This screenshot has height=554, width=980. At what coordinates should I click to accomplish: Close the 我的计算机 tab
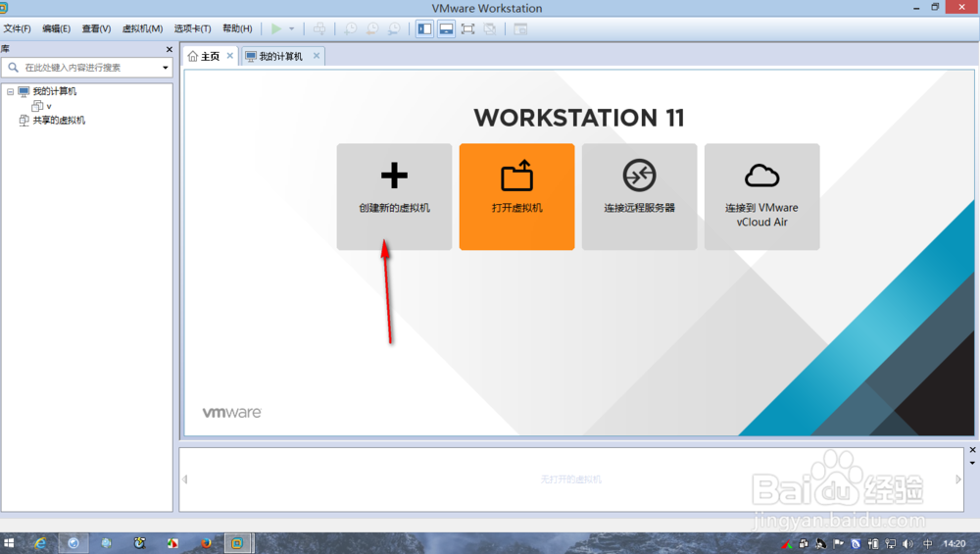[x=317, y=56]
